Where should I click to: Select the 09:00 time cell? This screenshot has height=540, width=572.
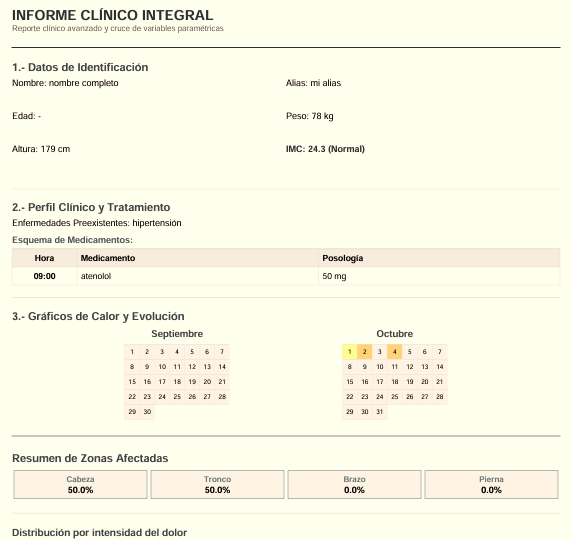click(45, 276)
